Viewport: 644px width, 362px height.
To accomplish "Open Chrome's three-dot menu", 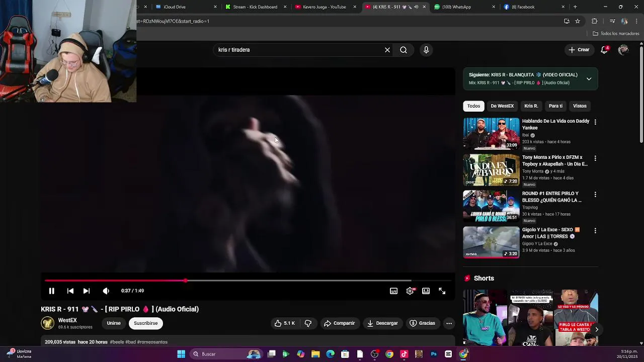I will [x=637, y=21].
